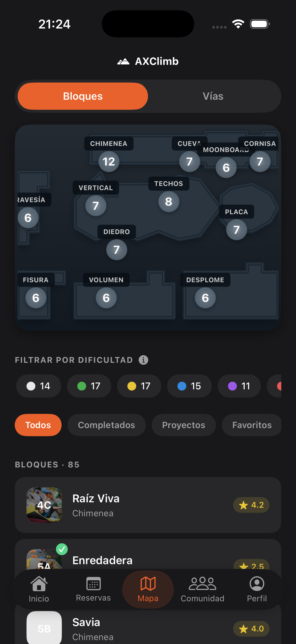Toggle the Completados filter chip
Viewport: 296px width, 644px height.
(x=107, y=425)
